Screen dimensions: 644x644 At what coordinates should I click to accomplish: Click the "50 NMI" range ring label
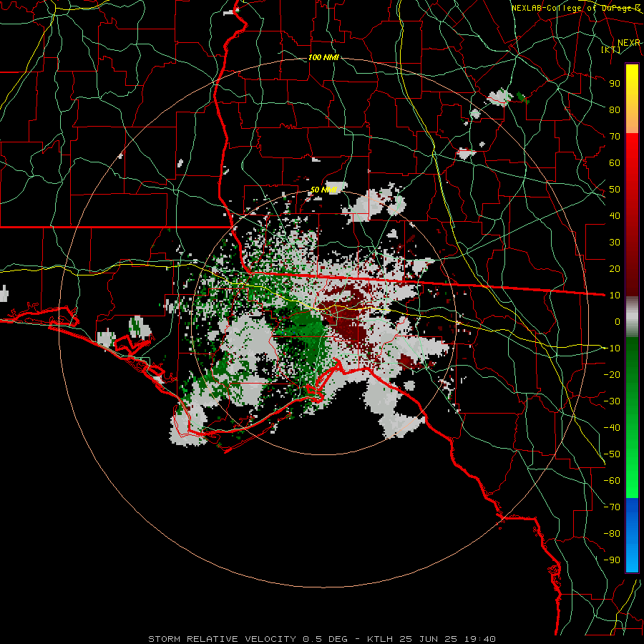(x=323, y=190)
